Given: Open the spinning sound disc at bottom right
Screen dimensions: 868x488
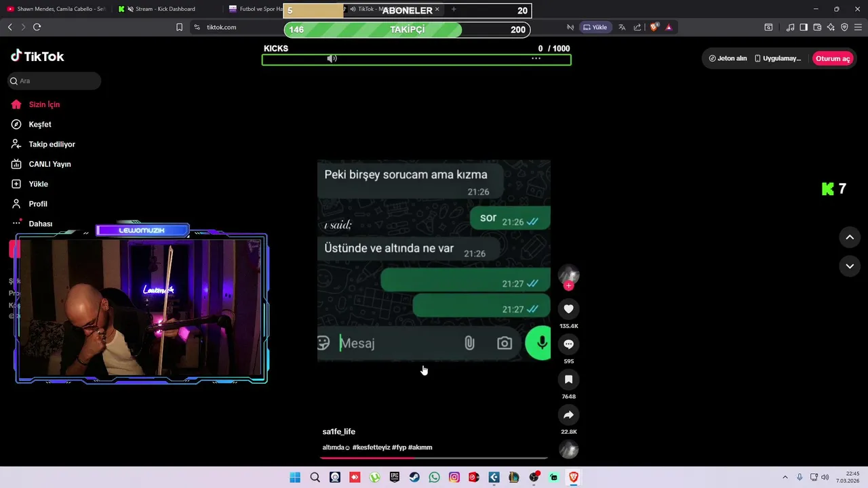Looking at the screenshot, I should pyautogui.click(x=568, y=449).
